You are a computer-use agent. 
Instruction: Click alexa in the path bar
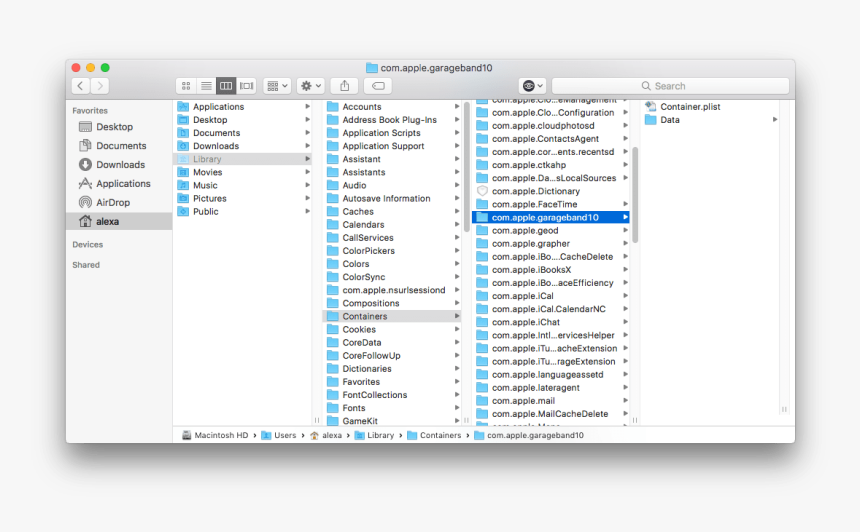pyautogui.click(x=326, y=435)
